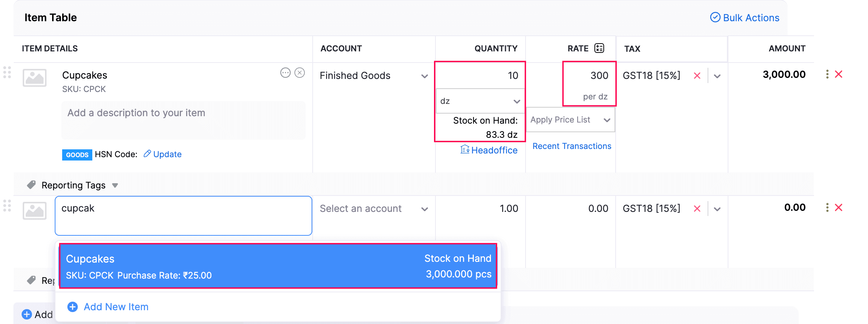Remove GST18 tax using the red X icon
Image resolution: width=868 pixels, height=324 pixels.
[697, 75]
